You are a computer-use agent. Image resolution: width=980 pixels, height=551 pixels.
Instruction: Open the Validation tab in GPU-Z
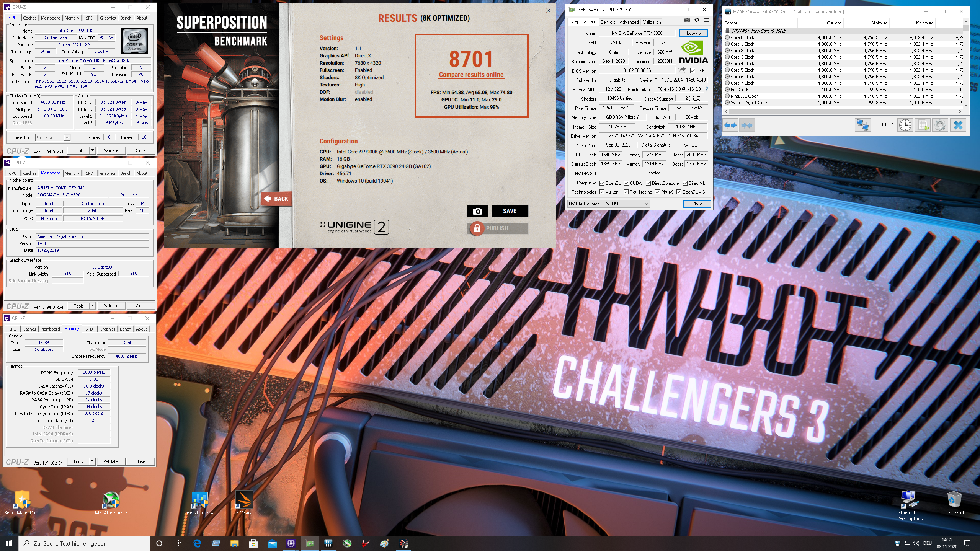[652, 22]
